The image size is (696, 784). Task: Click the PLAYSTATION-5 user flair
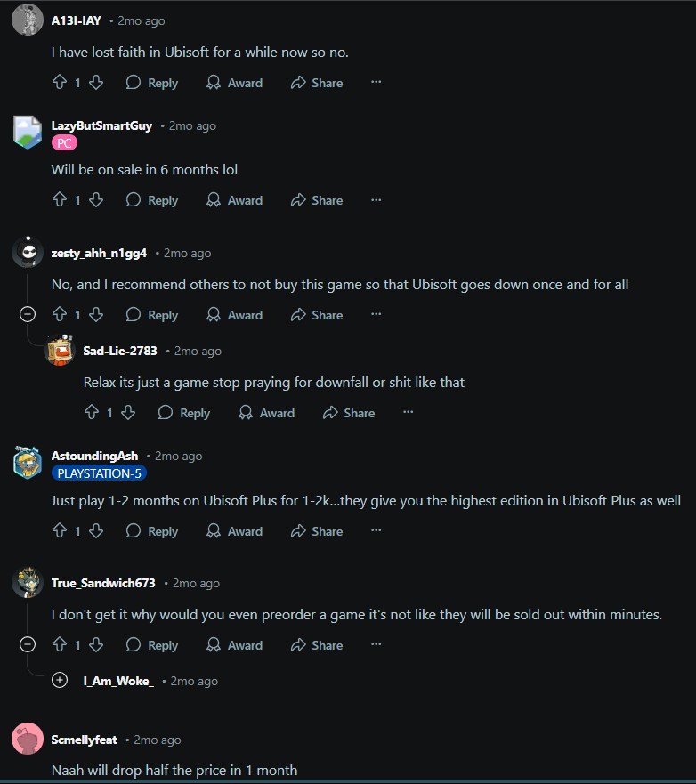pos(99,473)
